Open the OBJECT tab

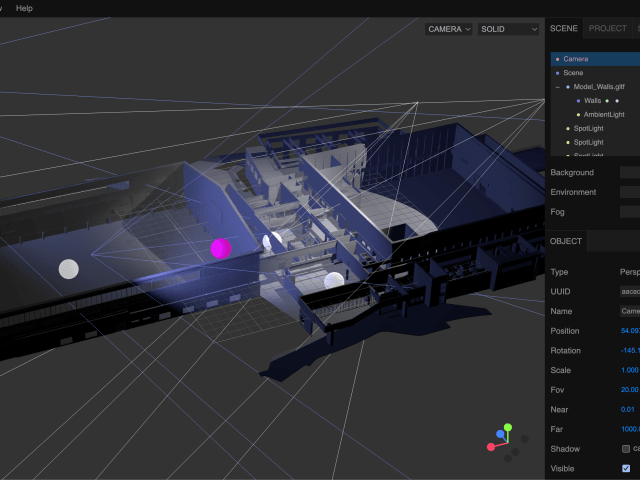pos(566,241)
